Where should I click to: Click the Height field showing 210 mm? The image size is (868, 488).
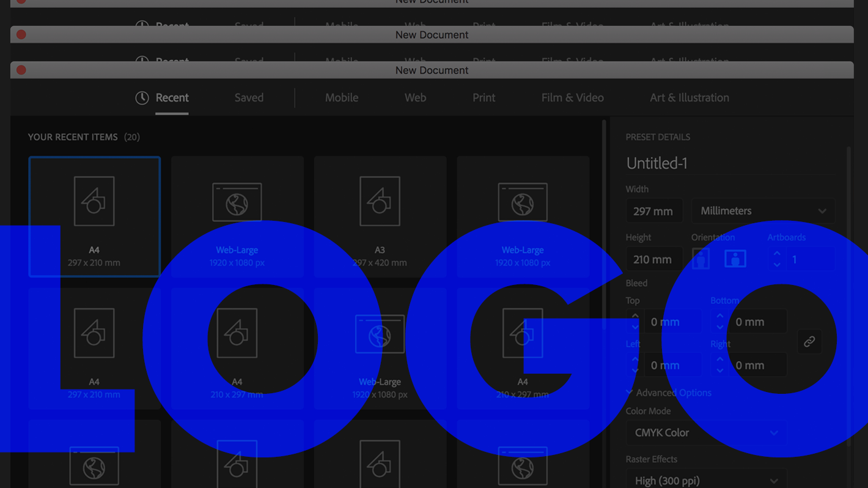tap(654, 259)
